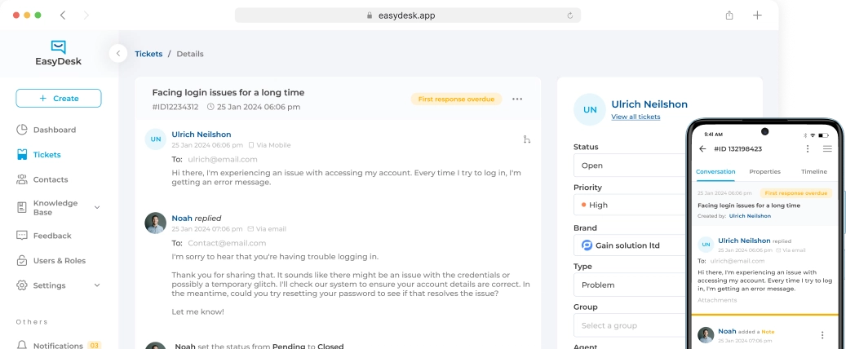Screen dimensions: 868x349
Task: Click the merge/branch icon on Ulrich's message
Action: pyautogui.click(x=527, y=139)
